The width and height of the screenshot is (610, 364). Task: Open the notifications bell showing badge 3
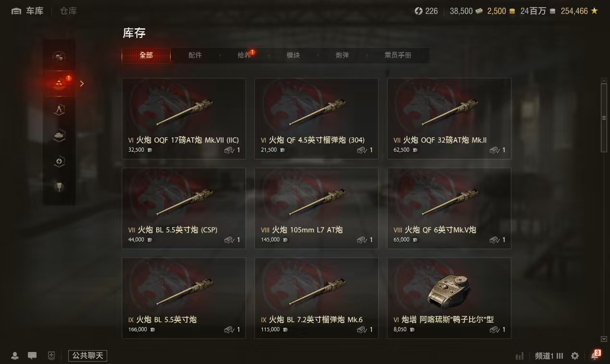[x=595, y=355]
